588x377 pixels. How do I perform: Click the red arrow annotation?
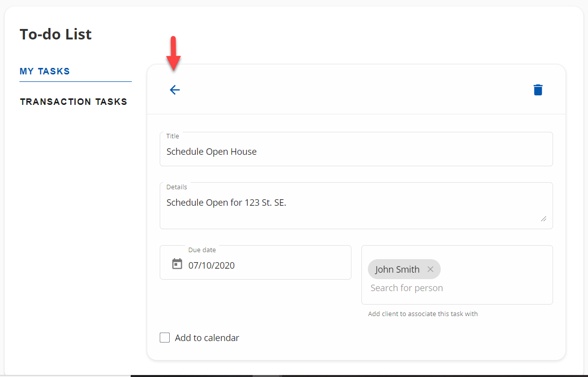tap(174, 53)
